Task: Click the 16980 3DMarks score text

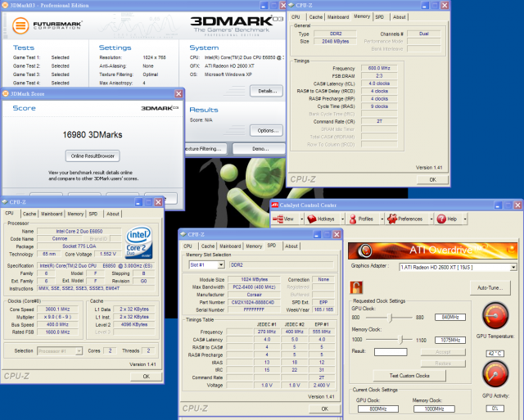Action: coord(93,134)
